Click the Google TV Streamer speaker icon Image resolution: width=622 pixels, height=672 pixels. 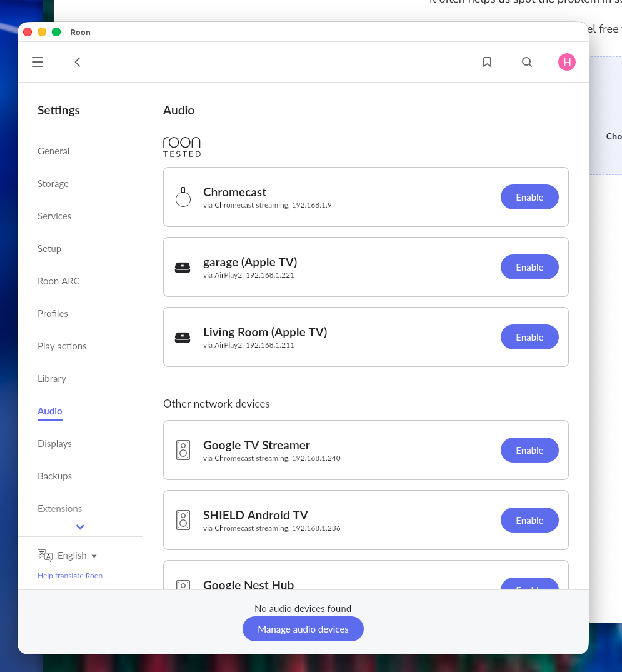[183, 450]
